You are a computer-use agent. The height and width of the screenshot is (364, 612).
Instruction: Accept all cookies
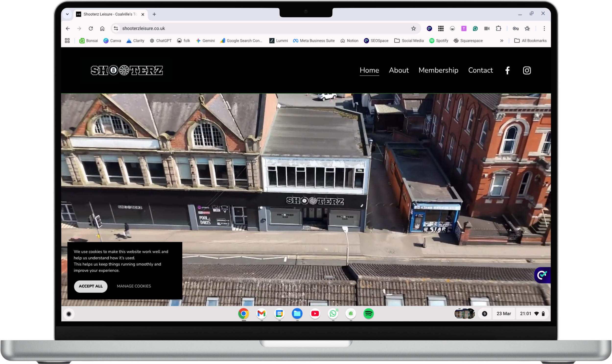coord(91,286)
